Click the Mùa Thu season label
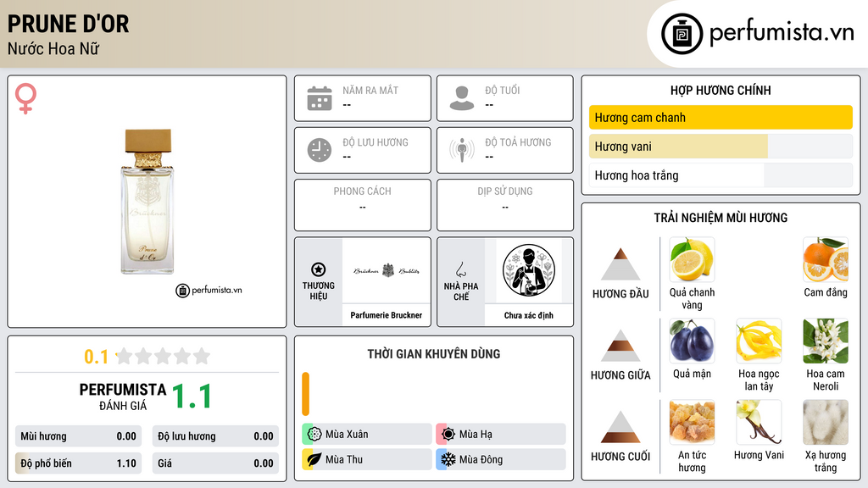 coord(344,459)
